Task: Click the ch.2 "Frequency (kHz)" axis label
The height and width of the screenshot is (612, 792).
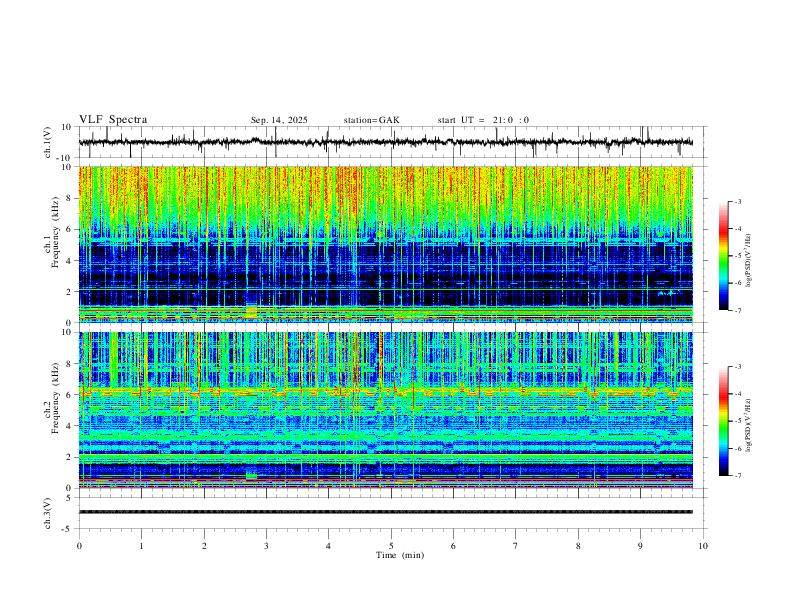Action: [54, 397]
